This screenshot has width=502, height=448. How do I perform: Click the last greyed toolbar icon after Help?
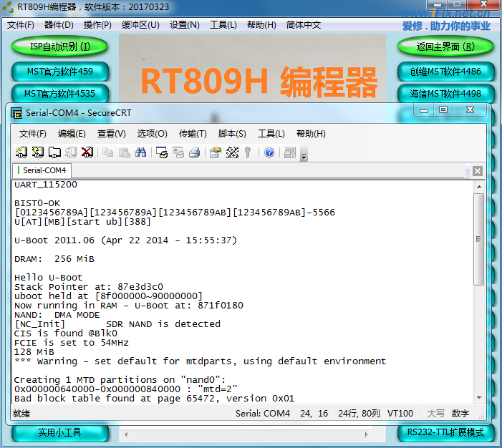tap(290, 152)
